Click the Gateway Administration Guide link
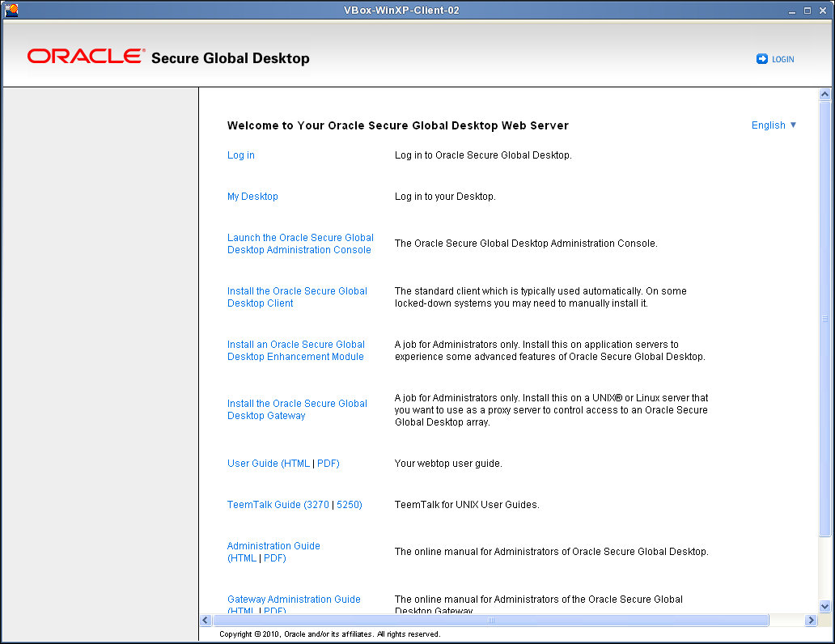 [x=294, y=600]
